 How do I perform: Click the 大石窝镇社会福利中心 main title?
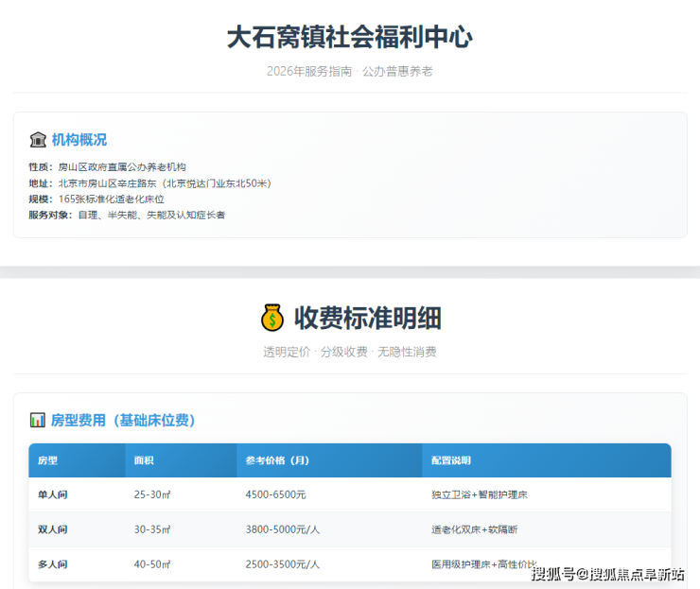click(349, 37)
